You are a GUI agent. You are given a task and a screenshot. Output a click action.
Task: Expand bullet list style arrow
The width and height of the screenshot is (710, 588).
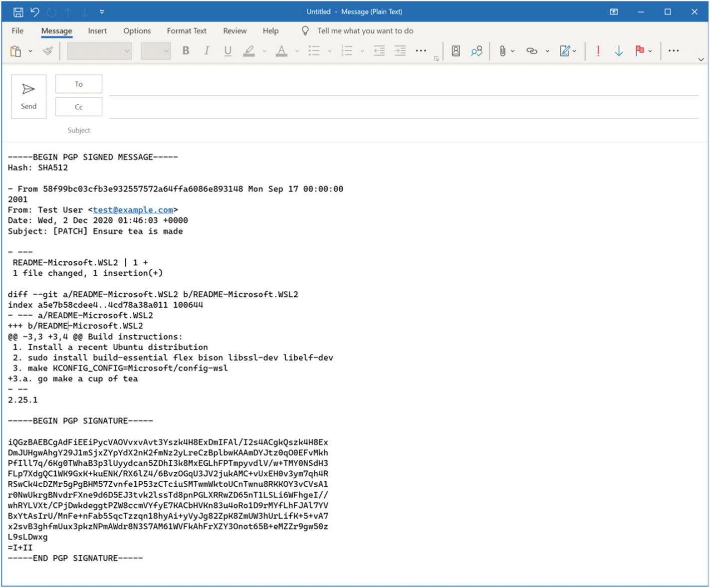point(330,51)
